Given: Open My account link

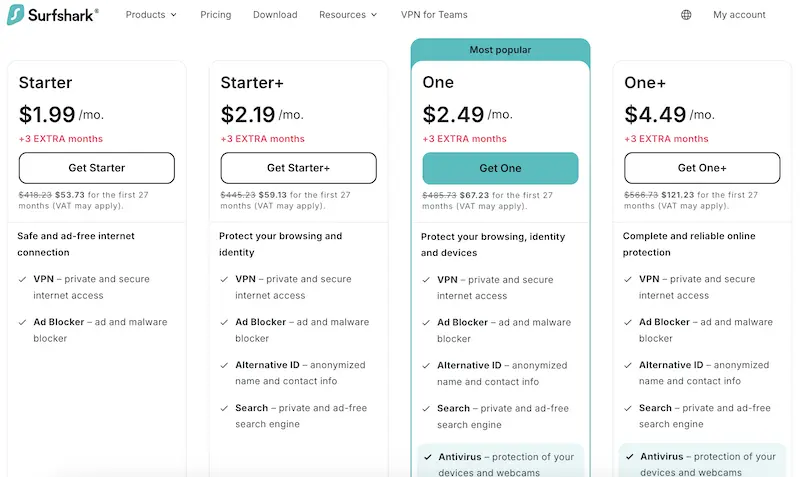Looking at the screenshot, I should [739, 15].
